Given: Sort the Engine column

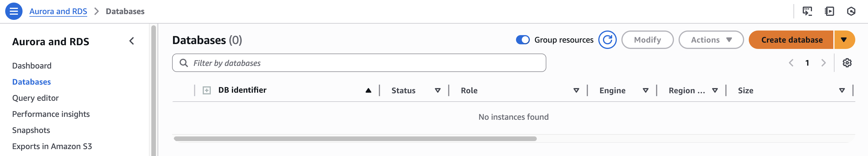Looking at the screenshot, I should coord(646,90).
